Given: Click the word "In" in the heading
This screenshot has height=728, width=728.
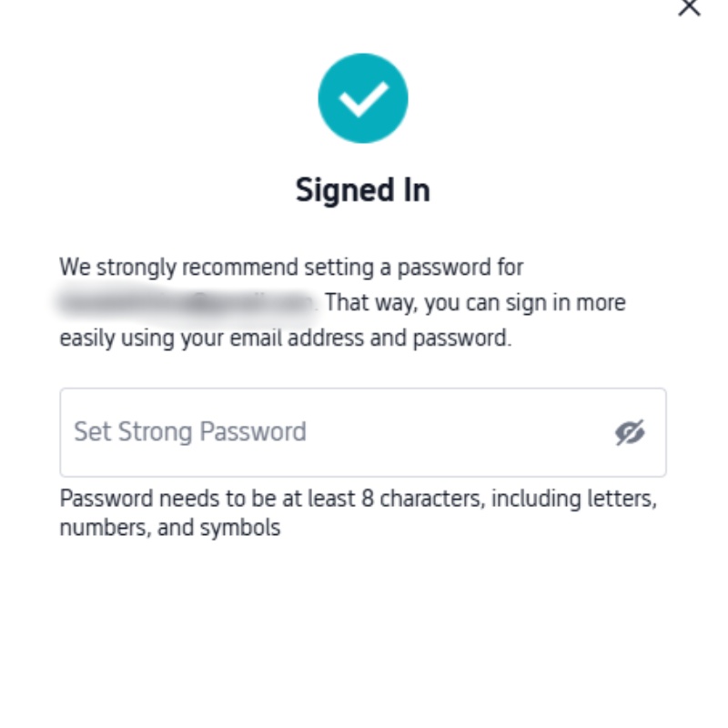Looking at the screenshot, I should click(414, 191).
